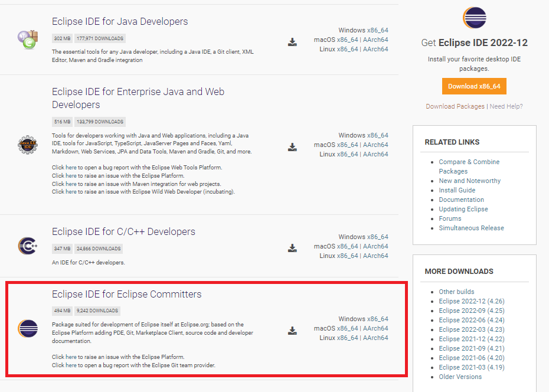The height and width of the screenshot is (392, 549).
Task: Download Java Developers for Windows x86_64
Action: point(378,30)
